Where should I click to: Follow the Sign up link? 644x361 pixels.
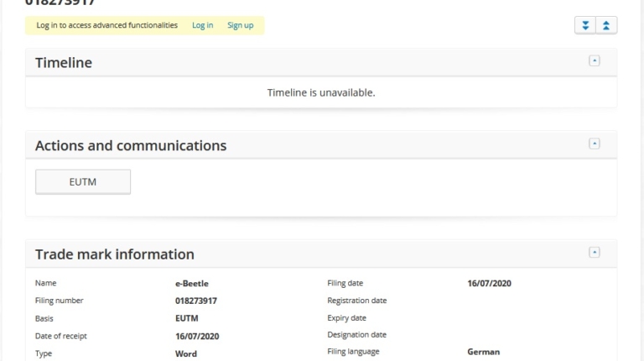[240, 25]
